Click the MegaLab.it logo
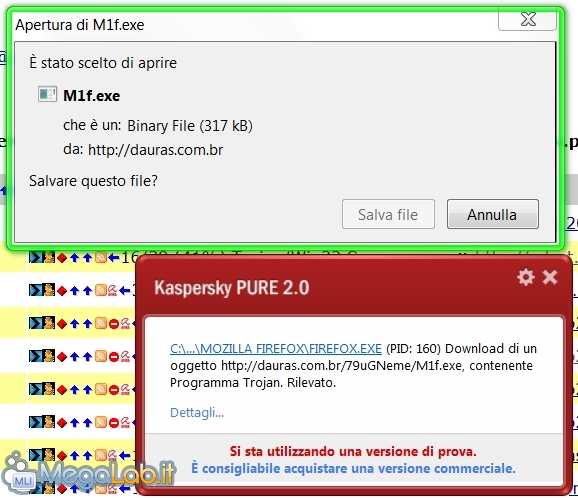The height and width of the screenshot is (498, 578). click(88, 474)
